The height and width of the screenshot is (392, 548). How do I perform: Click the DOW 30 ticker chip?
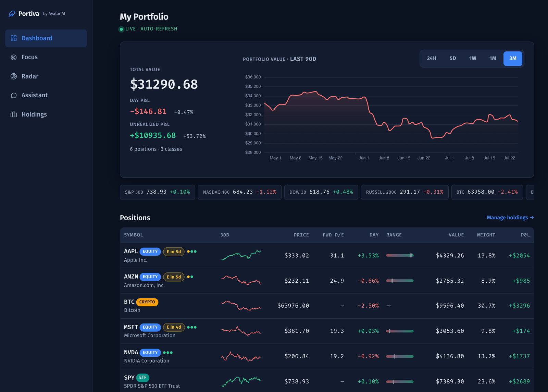click(x=321, y=192)
